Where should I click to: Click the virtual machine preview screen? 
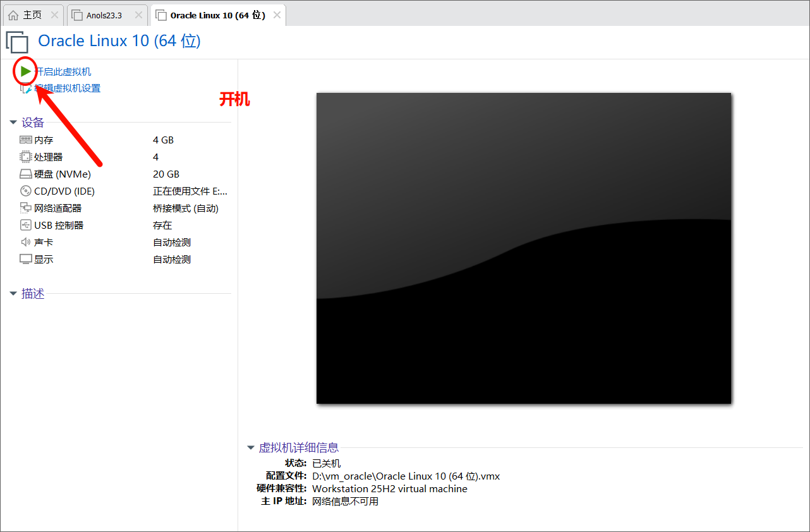click(x=523, y=248)
